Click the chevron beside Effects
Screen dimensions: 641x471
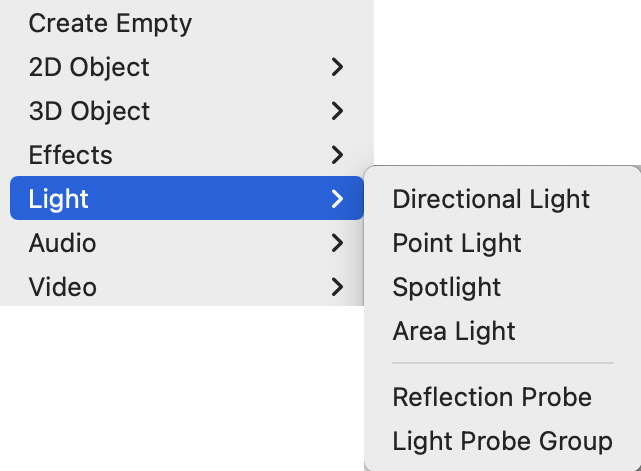337,155
